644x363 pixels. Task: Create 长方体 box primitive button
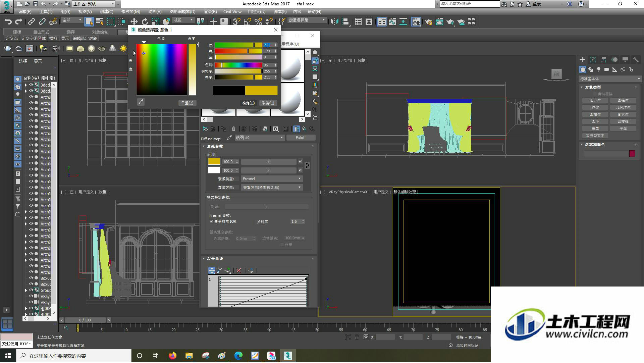595,100
